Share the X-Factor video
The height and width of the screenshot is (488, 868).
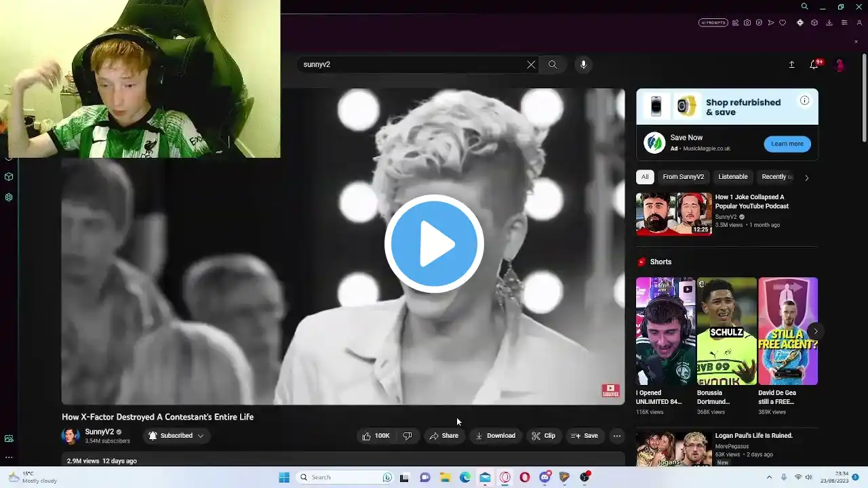(444, 436)
